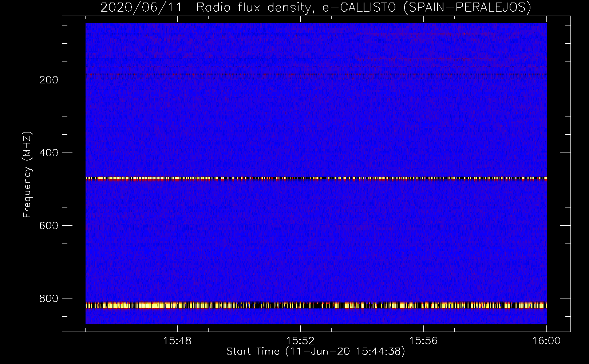
Task: Click the 800 frequency tick label
Action: [49, 298]
